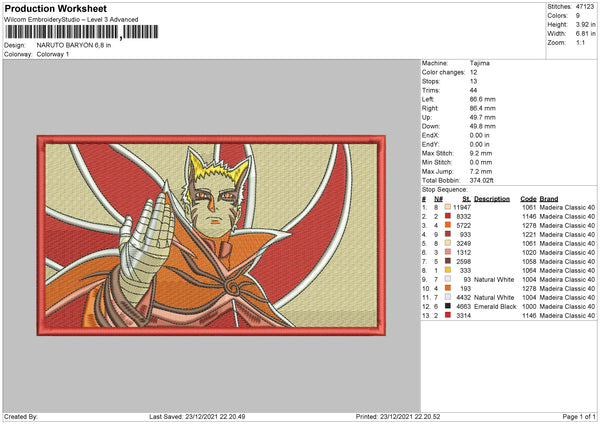This screenshot has width=600, height=424.
Task: Select the brown swatch in stop 7
Action: click(448, 261)
